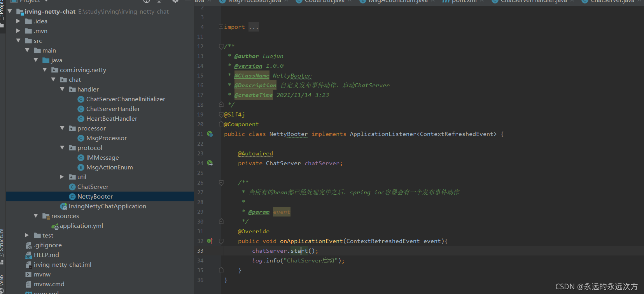Click the MsgProcessor class icon

81,138
